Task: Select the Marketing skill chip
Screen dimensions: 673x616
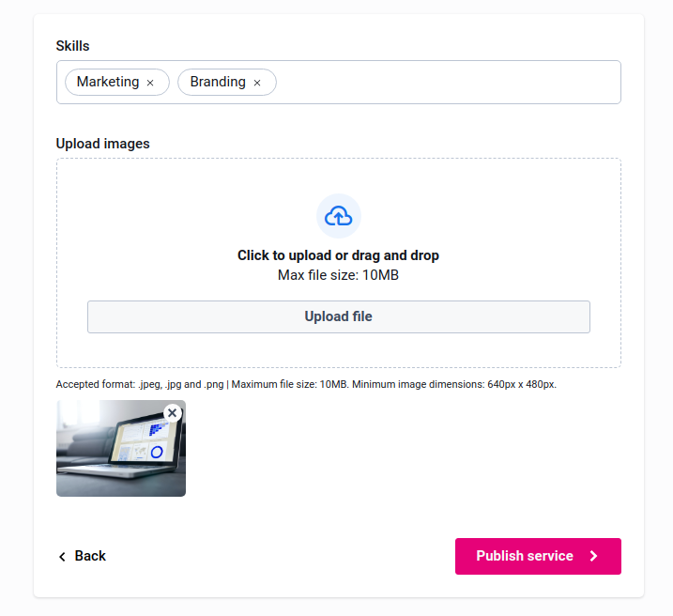Action: [x=107, y=82]
